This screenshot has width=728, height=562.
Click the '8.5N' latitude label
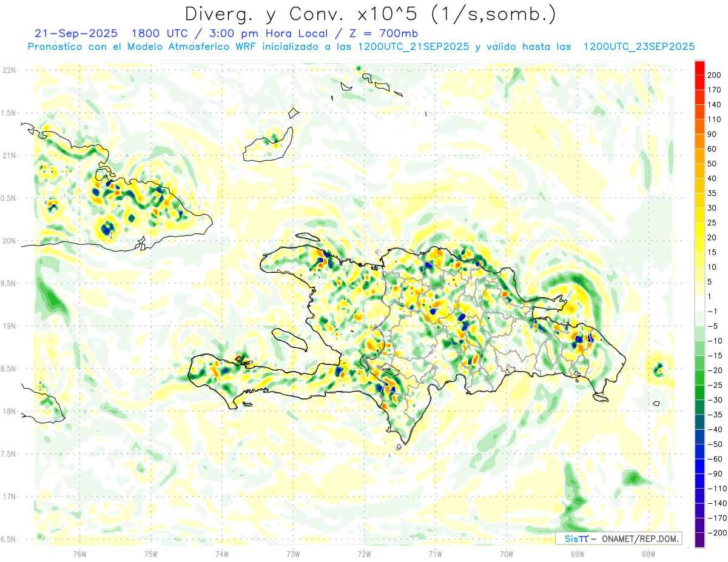coord(8,369)
